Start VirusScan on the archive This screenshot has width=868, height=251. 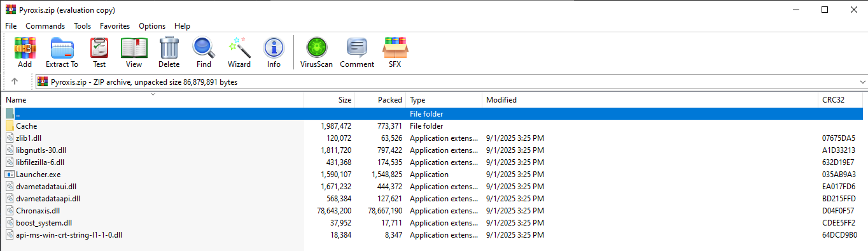[316, 52]
